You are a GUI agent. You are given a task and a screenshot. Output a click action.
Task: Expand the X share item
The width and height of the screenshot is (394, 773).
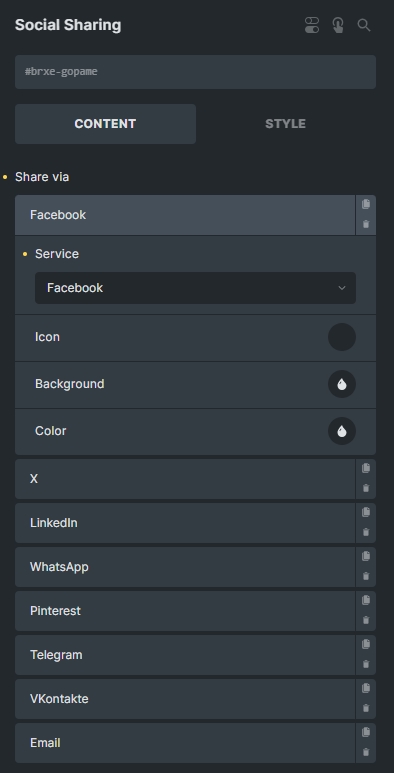185,479
